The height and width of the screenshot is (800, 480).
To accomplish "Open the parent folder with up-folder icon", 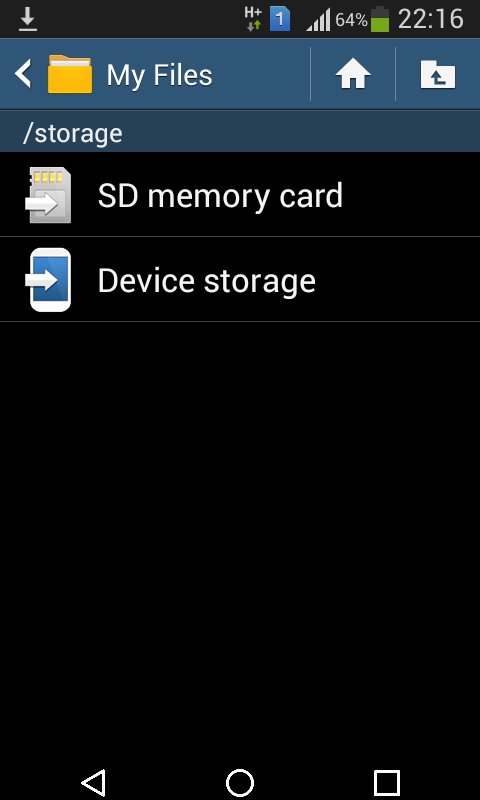I will click(x=438, y=74).
